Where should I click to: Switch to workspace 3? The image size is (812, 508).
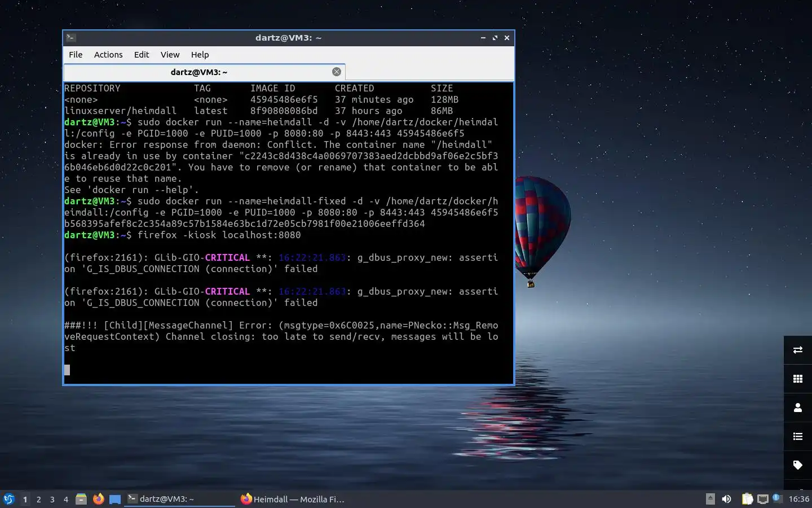52,500
